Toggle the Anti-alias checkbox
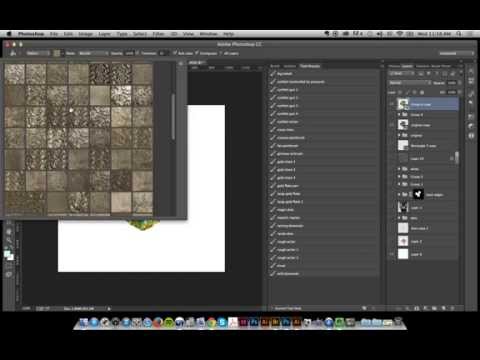 click(x=175, y=53)
